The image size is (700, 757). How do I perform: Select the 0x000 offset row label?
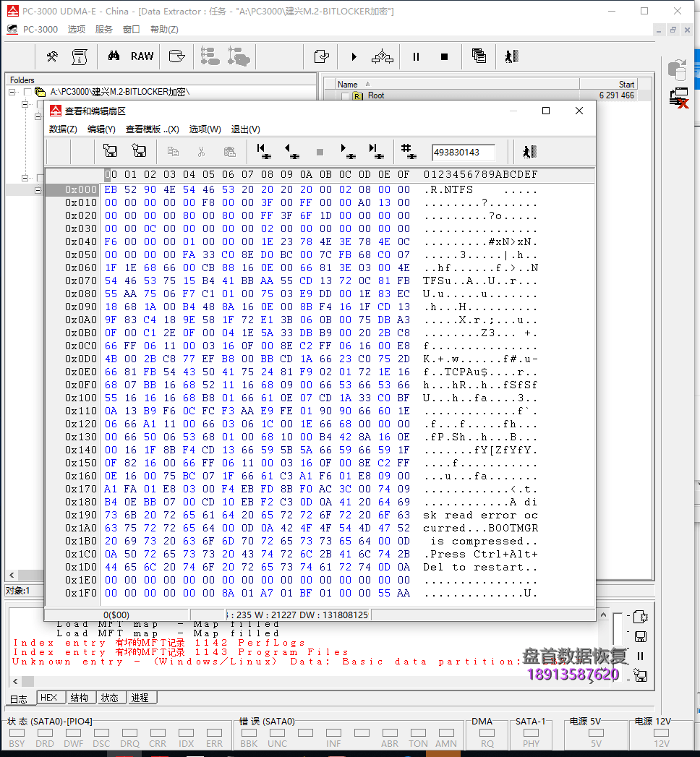coord(81,189)
